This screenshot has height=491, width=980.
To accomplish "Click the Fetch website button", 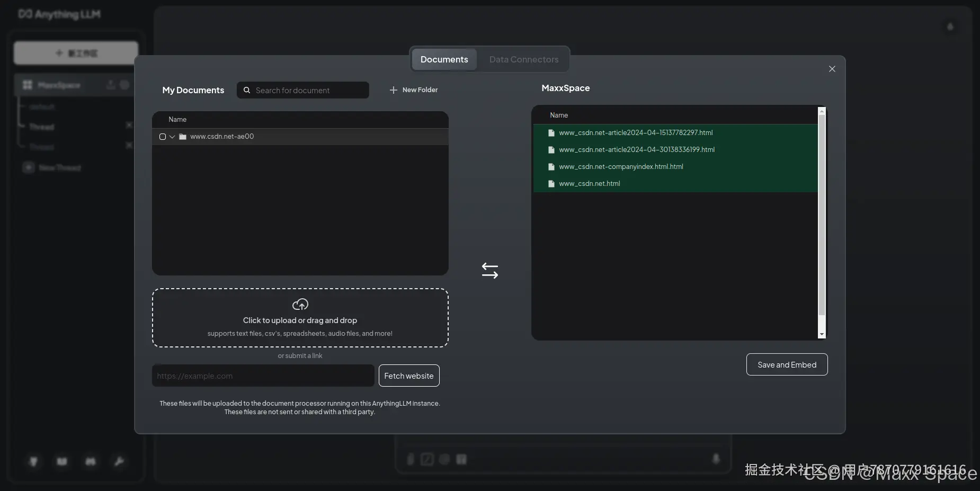I will (409, 376).
